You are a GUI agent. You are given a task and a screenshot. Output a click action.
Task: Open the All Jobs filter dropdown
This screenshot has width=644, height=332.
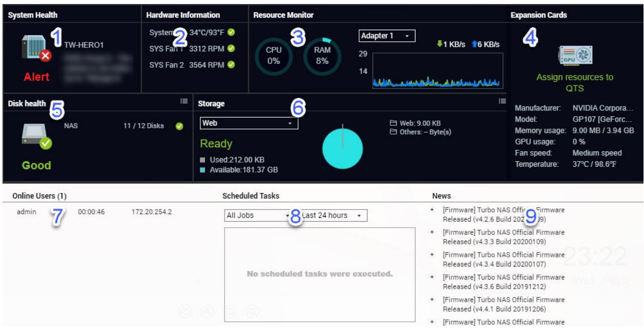[258, 215]
